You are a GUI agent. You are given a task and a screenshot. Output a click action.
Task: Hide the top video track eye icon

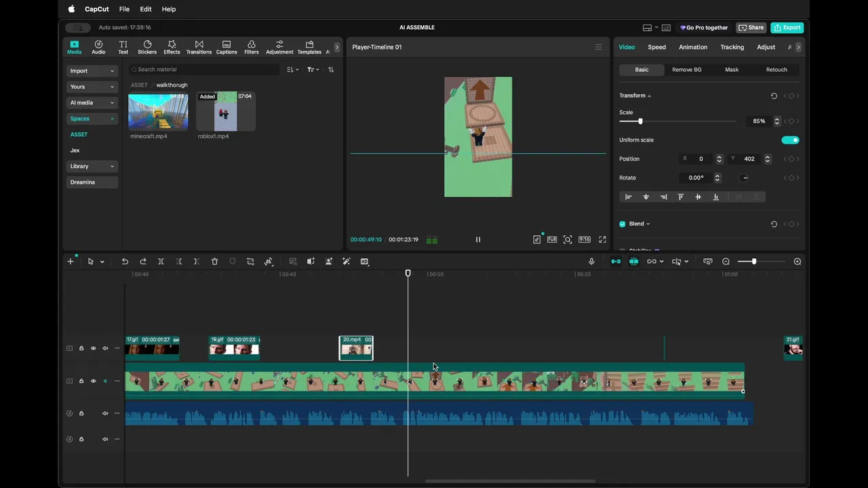(x=94, y=348)
